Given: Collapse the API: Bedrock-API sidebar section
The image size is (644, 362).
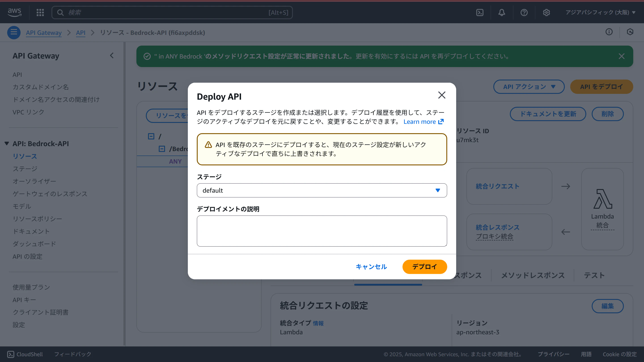Looking at the screenshot, I should [x=7, y=144].
